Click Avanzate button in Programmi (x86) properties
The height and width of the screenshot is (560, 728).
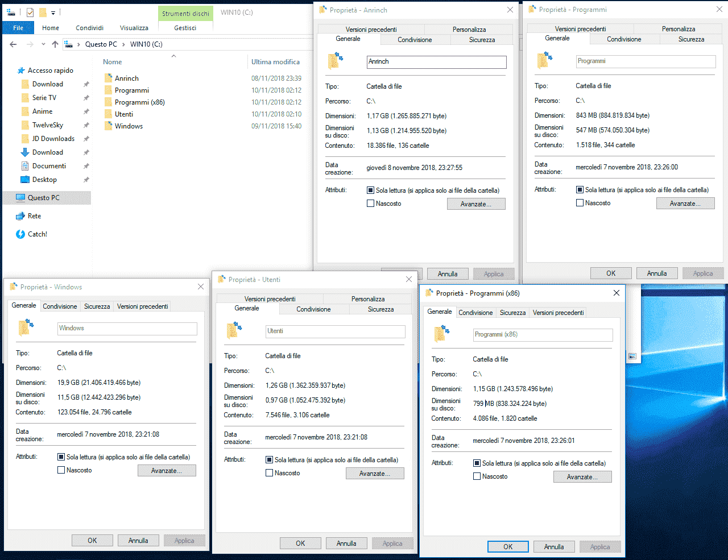(582, 477)
